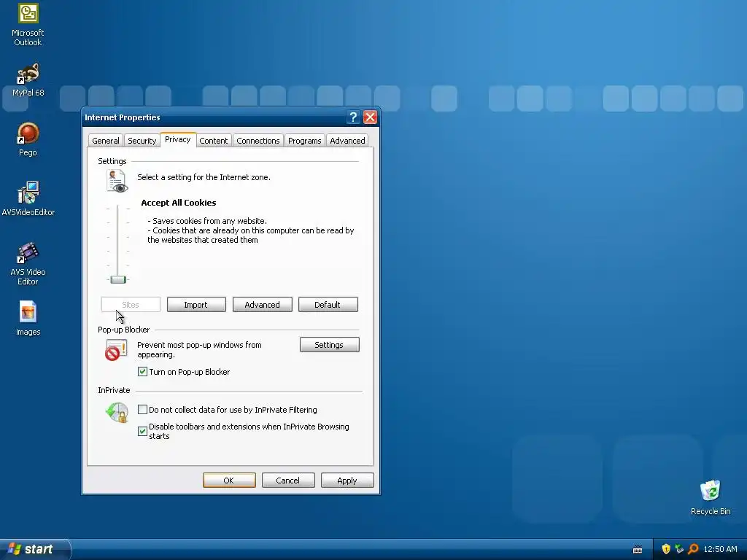Screen dimensions: 747x560
Task: Click the on-screen keyboard taskbar icon
Action: tap(638, 550)
